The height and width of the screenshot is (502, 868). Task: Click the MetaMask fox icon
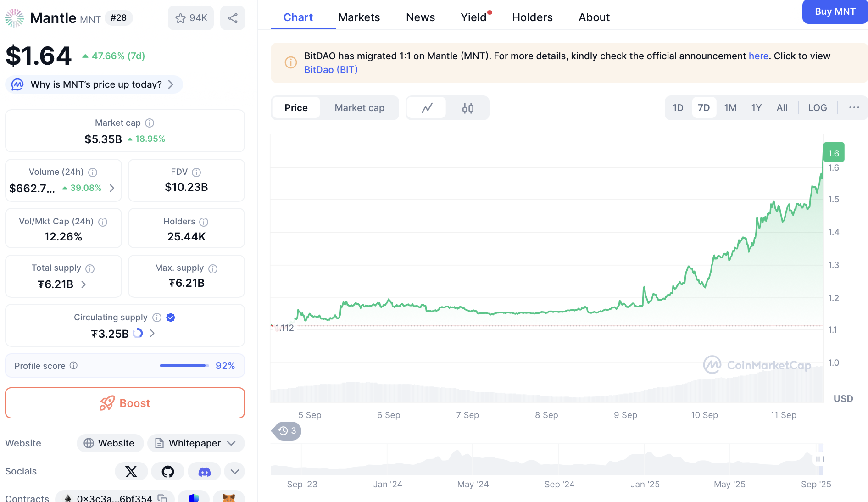tap(228, 497)
